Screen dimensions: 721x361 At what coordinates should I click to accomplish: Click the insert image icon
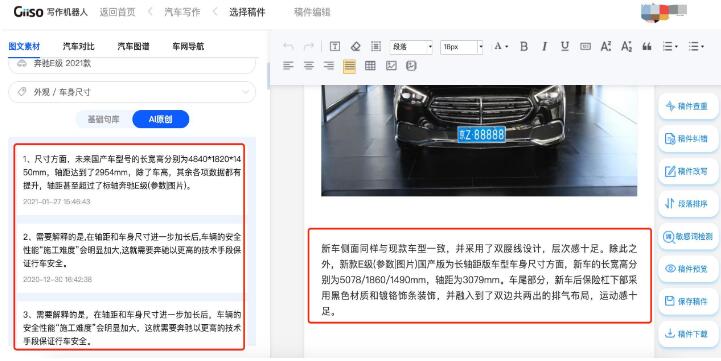[x=391, y=66]
